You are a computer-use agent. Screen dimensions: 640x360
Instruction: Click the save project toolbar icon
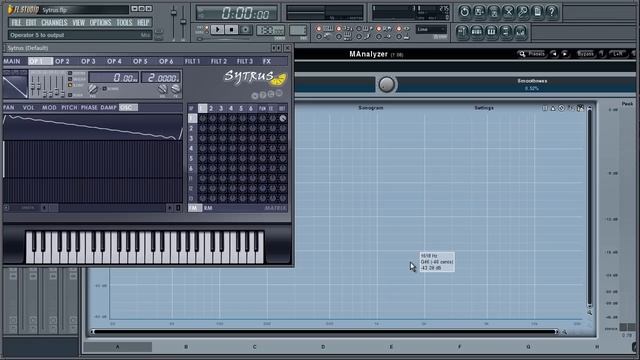tap(479, 12)
